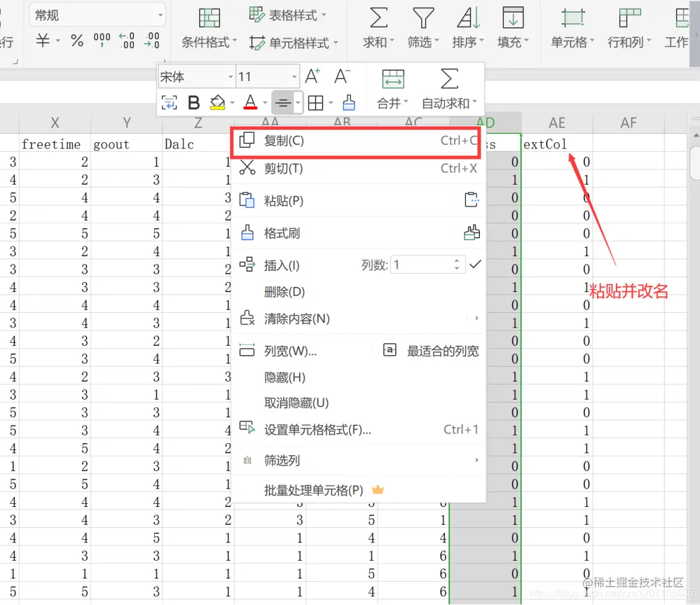Screen dimensions: 700x605
Task: Confirm insert with checkmark button
Action: click(x=475, y=265)
